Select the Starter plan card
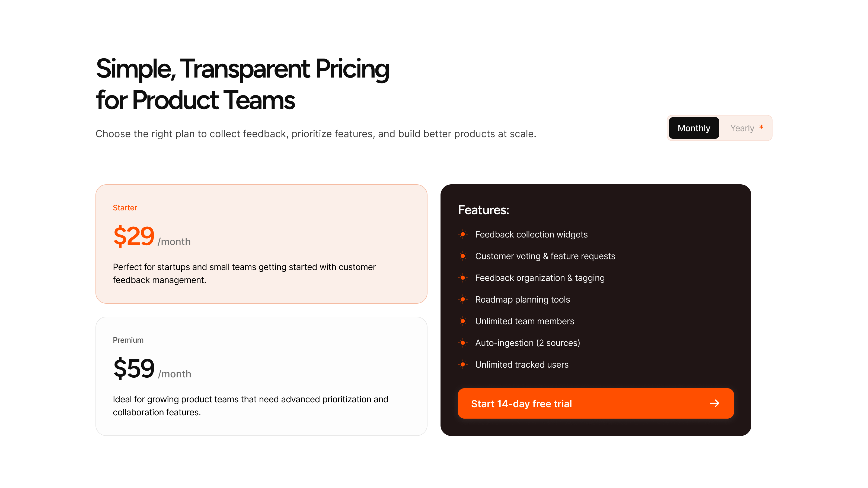 click(261, 244)
